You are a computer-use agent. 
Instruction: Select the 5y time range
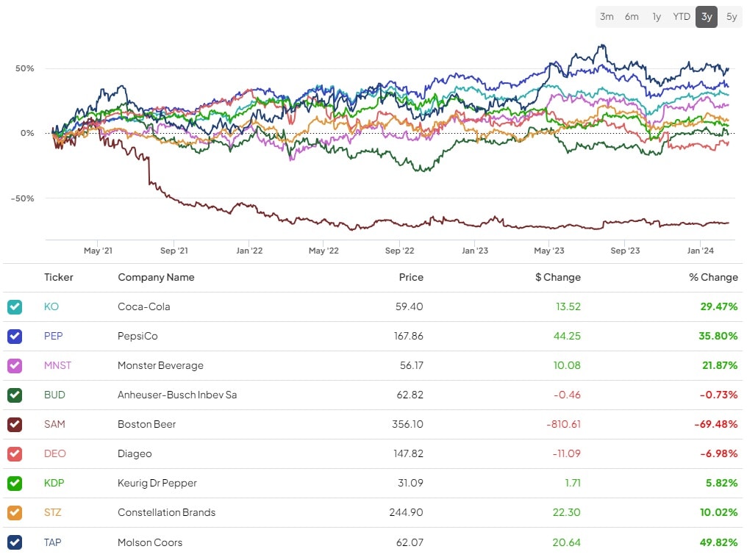(x=732, y=17)
